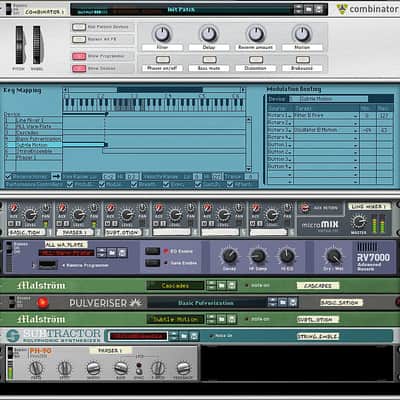
Task: Toggle the Distortion button
Action: point(256,60)
